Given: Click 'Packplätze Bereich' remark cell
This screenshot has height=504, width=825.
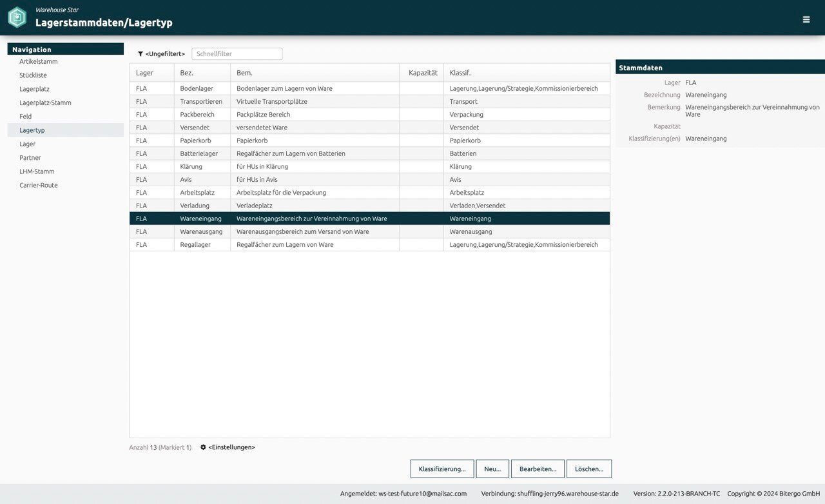Looking at the screenshot, I should coord(315,115).
